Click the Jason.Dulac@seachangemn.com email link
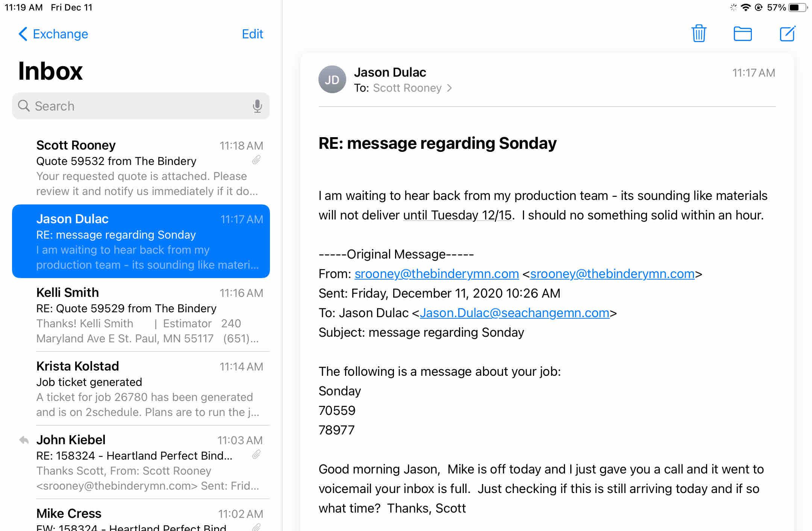 [514, 313]
